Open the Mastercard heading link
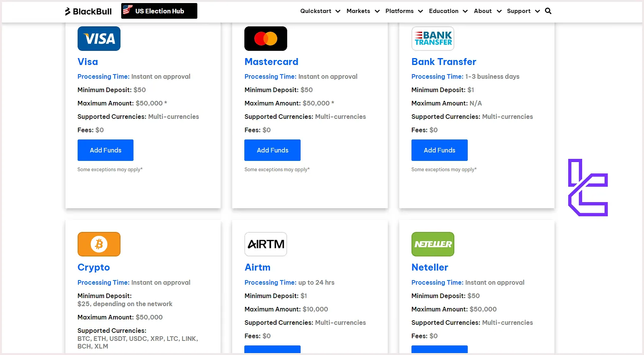644x355 pixels. (x=272, y=62)
